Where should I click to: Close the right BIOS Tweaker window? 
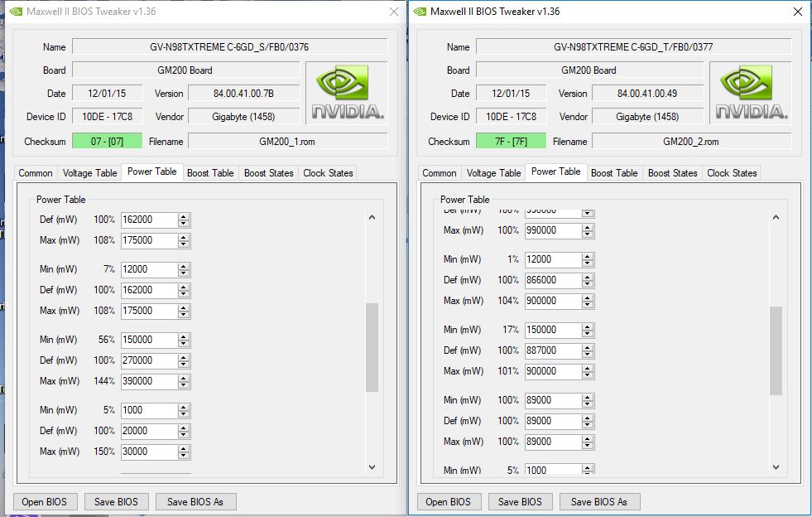click(x=798, y=12)
